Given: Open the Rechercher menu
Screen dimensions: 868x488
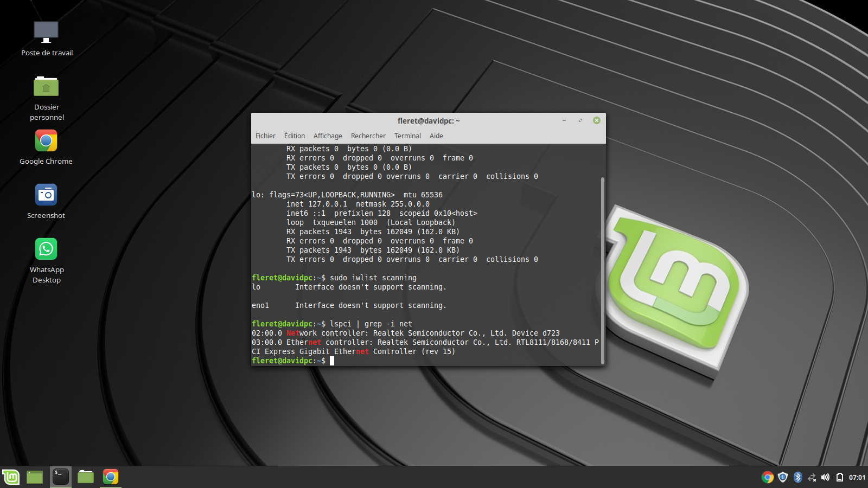Looking at the screenshot, I should 368,136.
